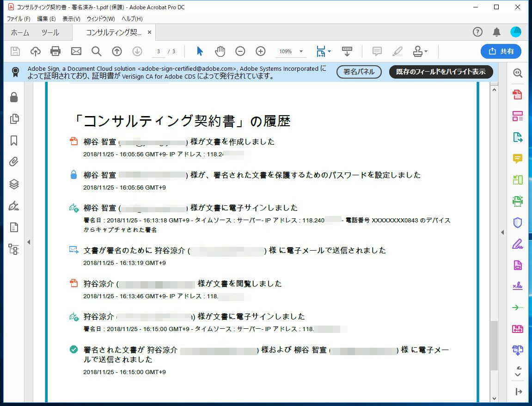Click the blue 共有 share button
Viewport: 532px width, 406px height.
coord(501,51)
